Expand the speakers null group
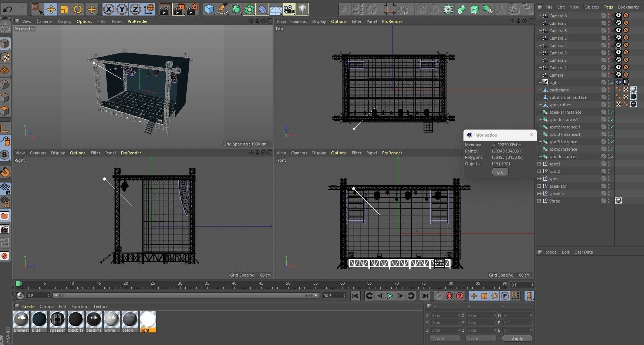The height and width of the screenshot is (345, 644). (x=539, y=186)
